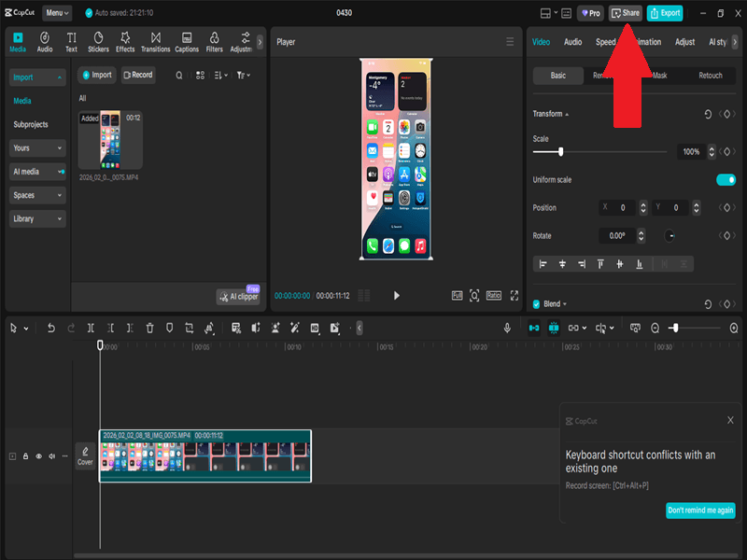This screenshot has width=747, height=560.
Task: Toggle track visibility eye icon
Action: (38, 456)
